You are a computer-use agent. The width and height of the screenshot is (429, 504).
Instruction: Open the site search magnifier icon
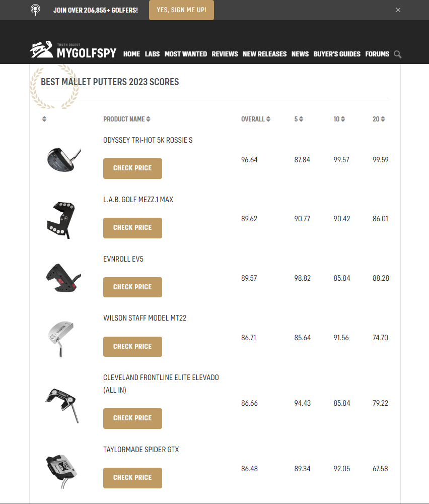398,54
